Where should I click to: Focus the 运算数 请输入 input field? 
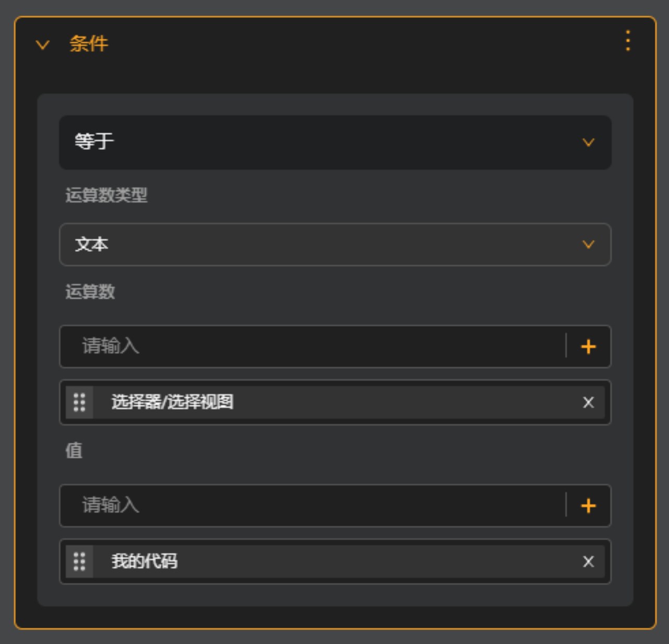[313, 346]
